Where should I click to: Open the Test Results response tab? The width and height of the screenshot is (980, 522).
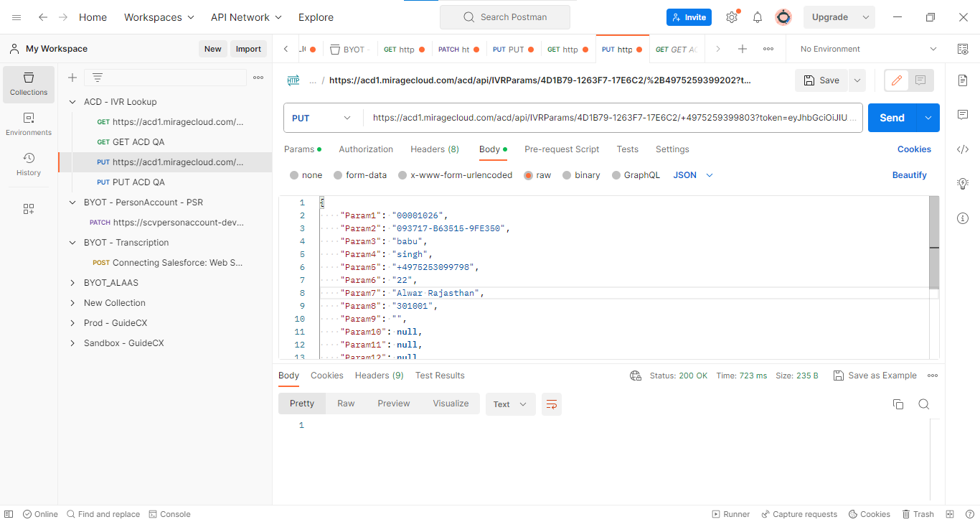point(440,376)
